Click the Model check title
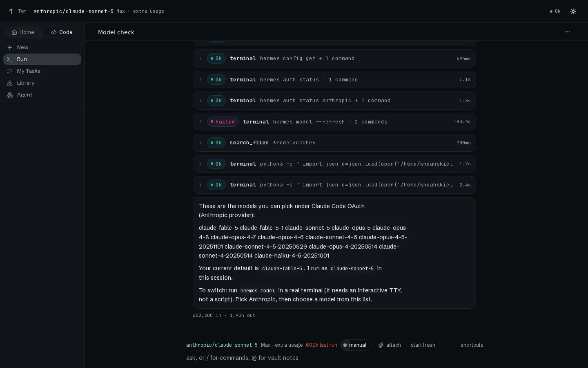The image size is (588, 368). [116, 32]
